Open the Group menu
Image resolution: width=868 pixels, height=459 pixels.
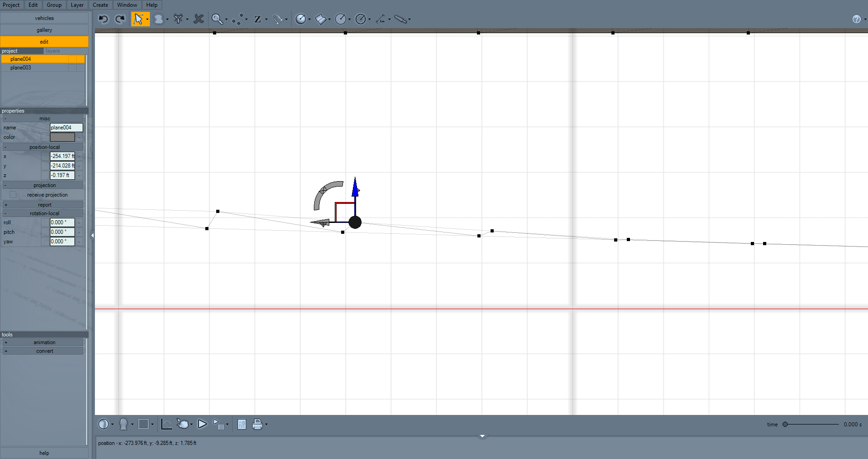click(x=54, y=5)
